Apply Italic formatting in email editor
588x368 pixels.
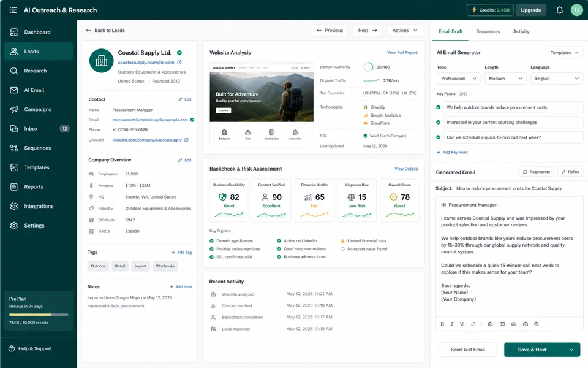click(452, 324)
